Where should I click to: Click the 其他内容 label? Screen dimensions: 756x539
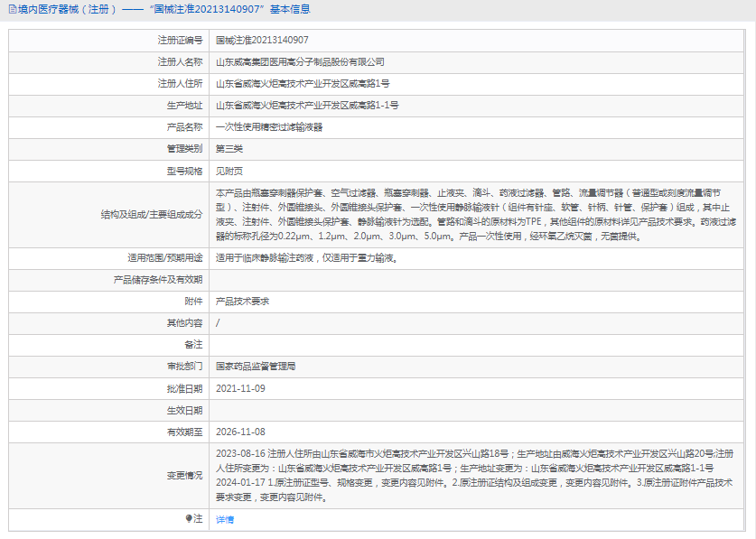(184, 323)
